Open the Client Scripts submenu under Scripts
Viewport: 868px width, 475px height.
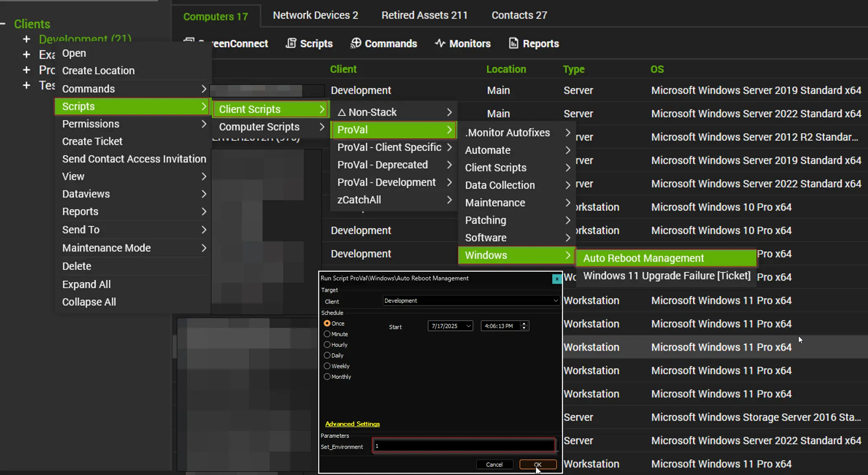[x=271, y=109]
